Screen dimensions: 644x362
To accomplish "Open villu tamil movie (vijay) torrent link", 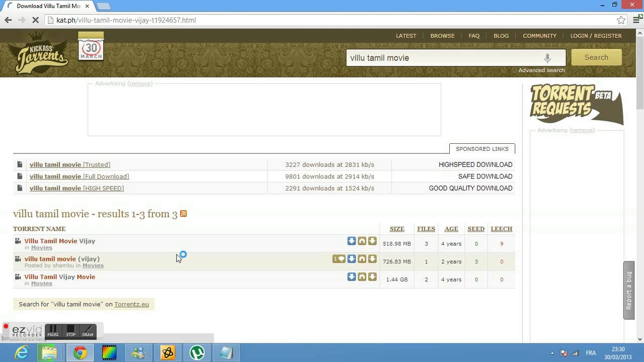I will click(62, 259).
